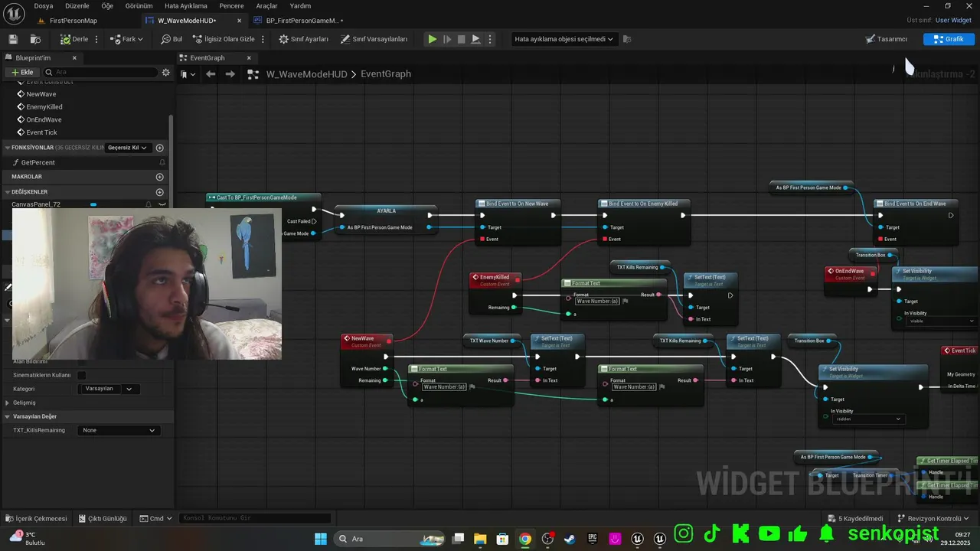The width and height of the screenshot is (980, 551).
Task: Toggle CanvasPanel_72 visibility eye
Action: point(162,204)
